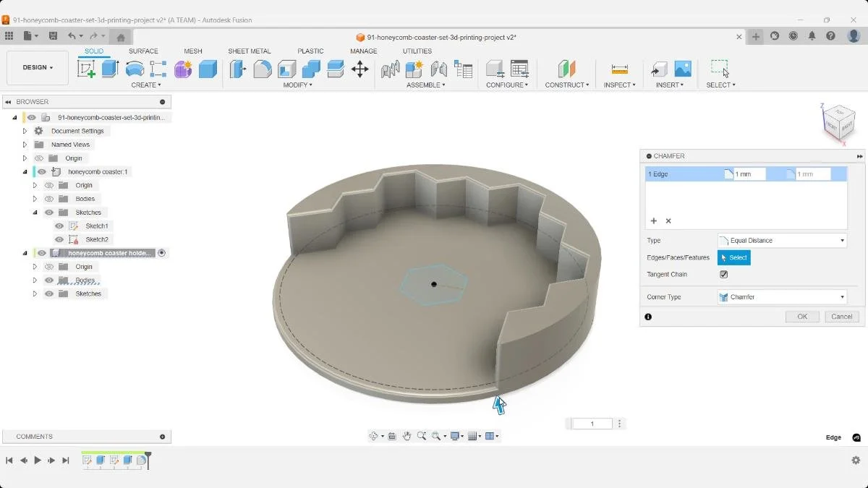Cancel the Chamfer dialog

click(x=842, y=317)
